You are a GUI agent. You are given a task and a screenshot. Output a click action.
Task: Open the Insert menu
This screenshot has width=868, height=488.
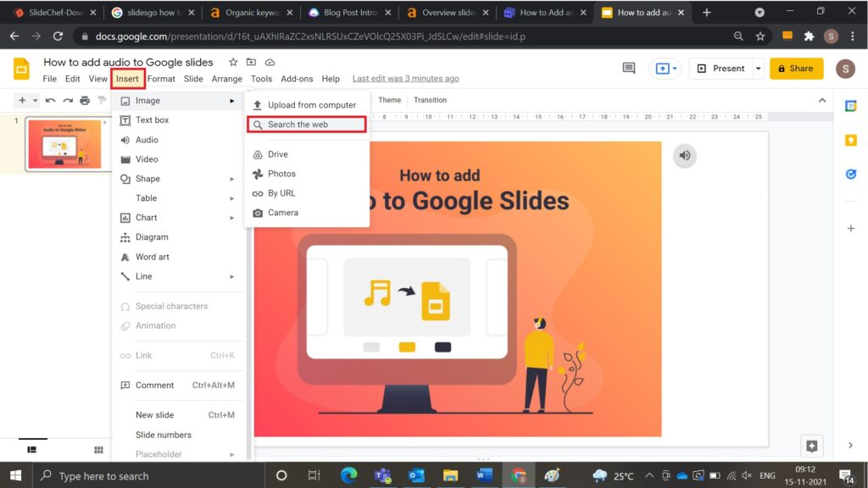tap(127, 79)
